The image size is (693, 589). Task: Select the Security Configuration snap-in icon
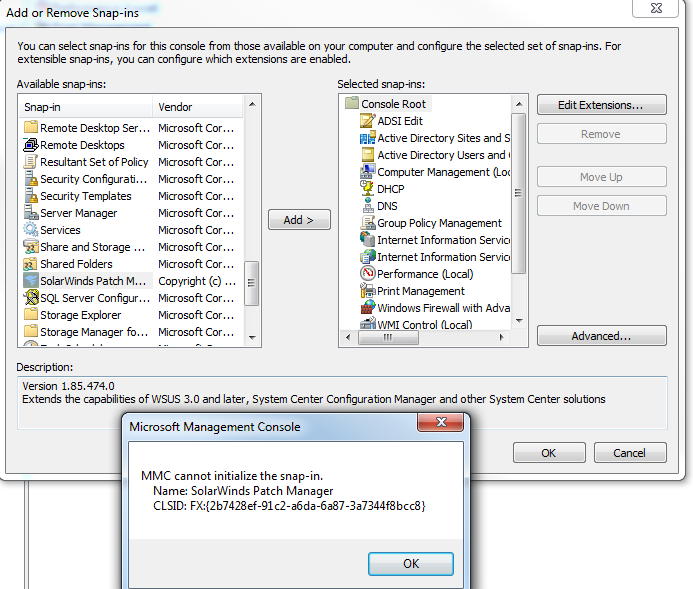[x=31, y=179]
